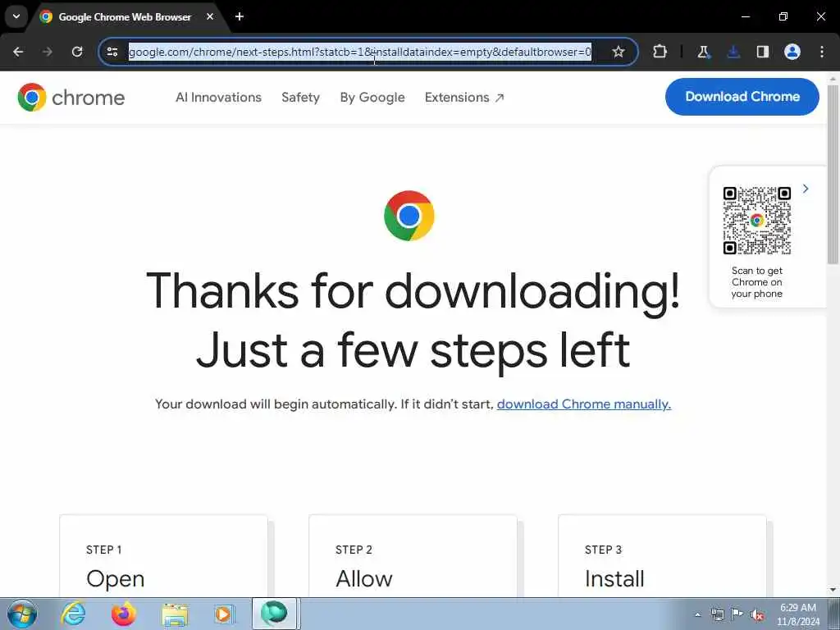840x630 pixels.
Task: Collapse the QR code panel chevron
Action: click(806, 189)
